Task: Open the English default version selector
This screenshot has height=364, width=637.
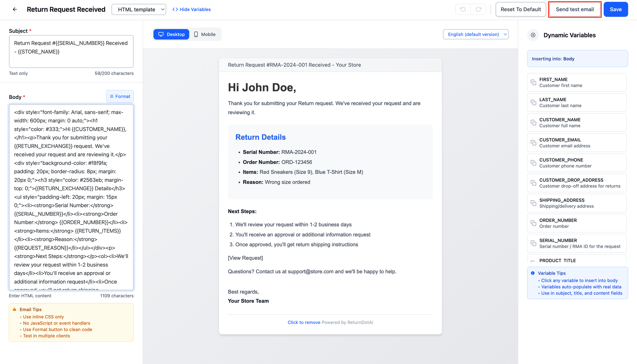Action: [476, 34]
